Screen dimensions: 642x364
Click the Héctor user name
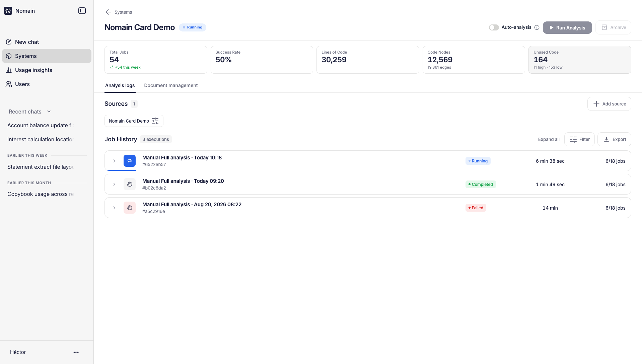18,352
